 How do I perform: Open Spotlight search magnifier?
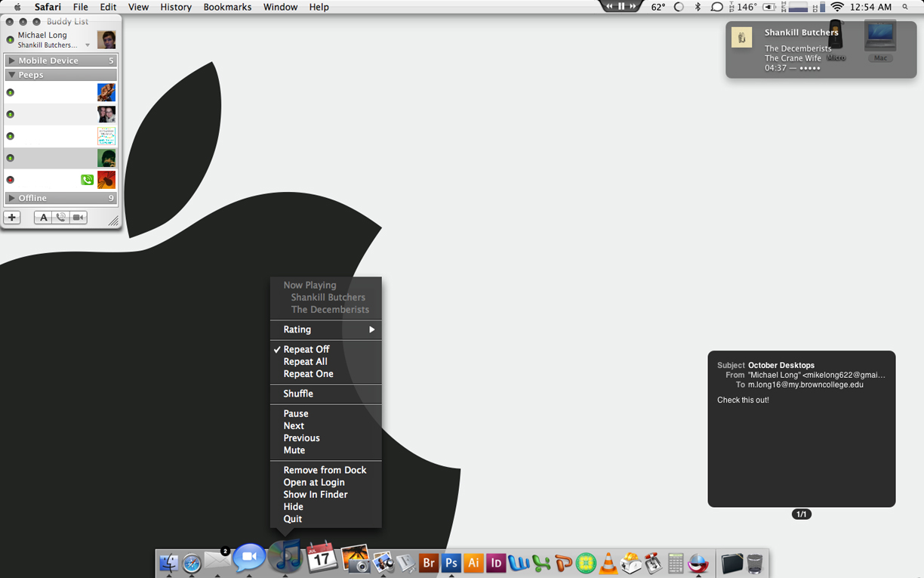coord(905,7)
